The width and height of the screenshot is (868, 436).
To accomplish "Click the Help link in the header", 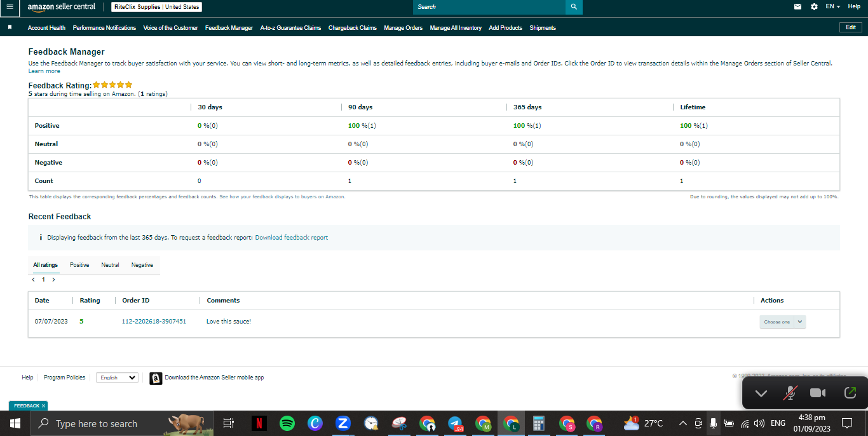I will [854, 6].
